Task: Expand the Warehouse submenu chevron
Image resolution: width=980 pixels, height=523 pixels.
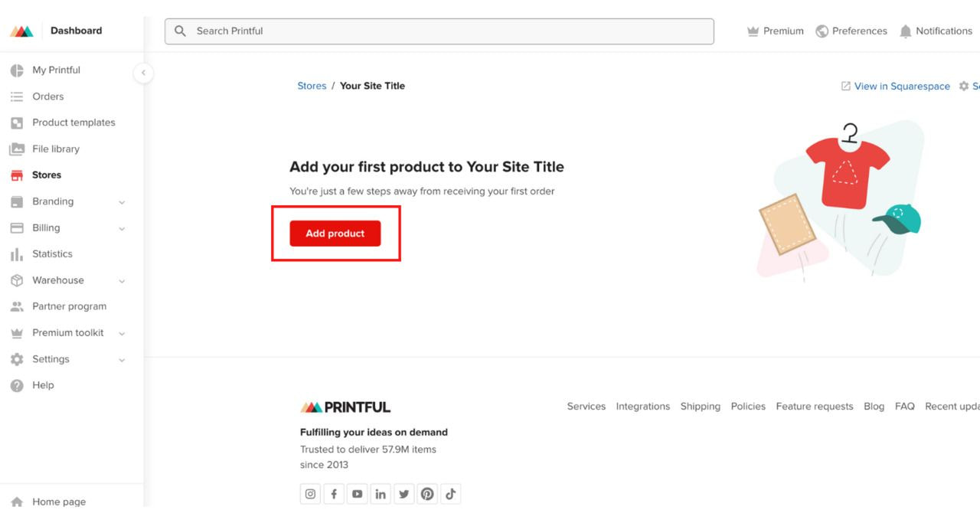Action: (x=122, y=281)
